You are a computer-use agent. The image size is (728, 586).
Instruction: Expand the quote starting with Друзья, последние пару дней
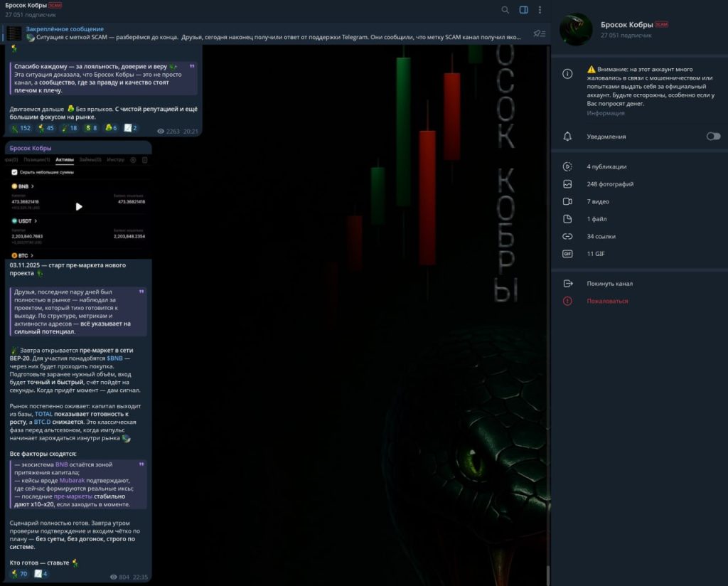(141, 292)
